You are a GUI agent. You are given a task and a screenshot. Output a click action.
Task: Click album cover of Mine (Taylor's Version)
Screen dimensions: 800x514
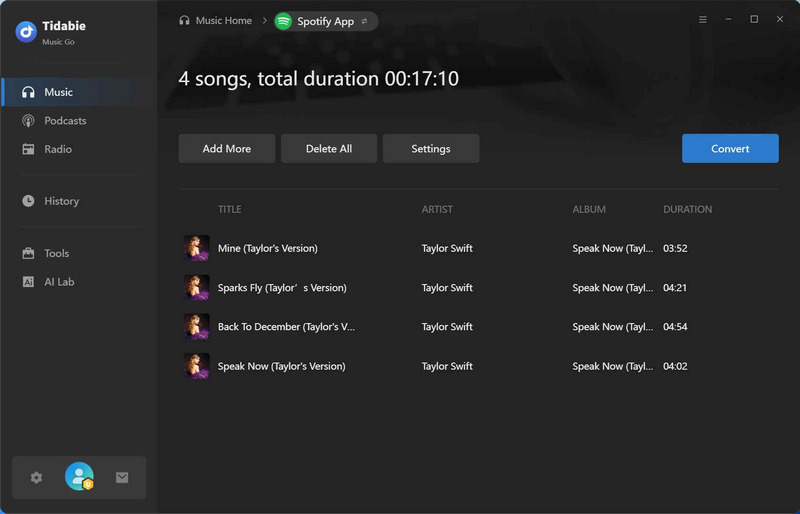(196, 248)
